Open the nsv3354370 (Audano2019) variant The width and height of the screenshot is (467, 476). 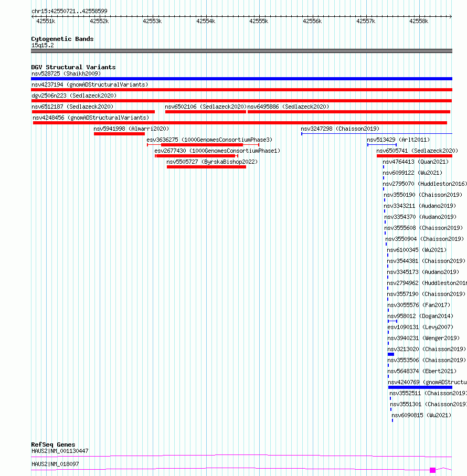point(421,217)
